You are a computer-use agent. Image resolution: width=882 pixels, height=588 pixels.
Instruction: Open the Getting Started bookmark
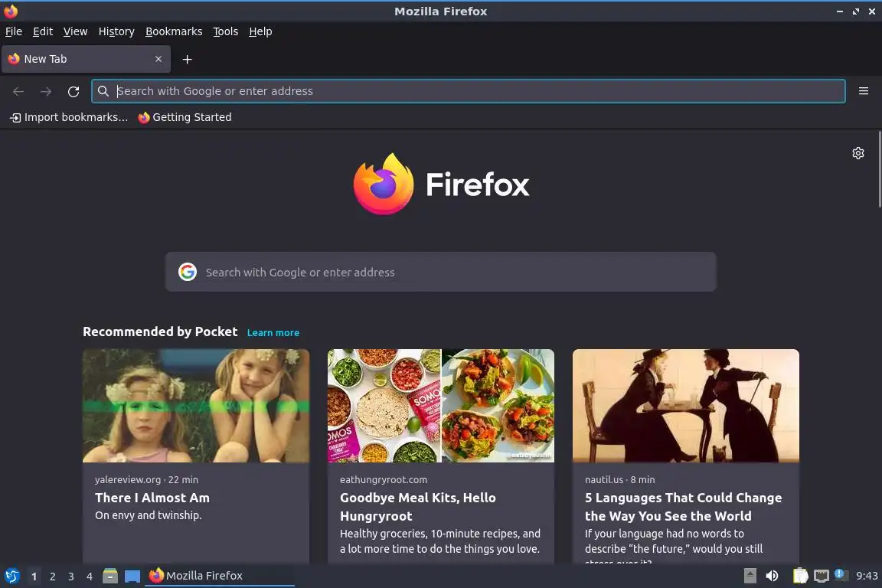[185, 117]
